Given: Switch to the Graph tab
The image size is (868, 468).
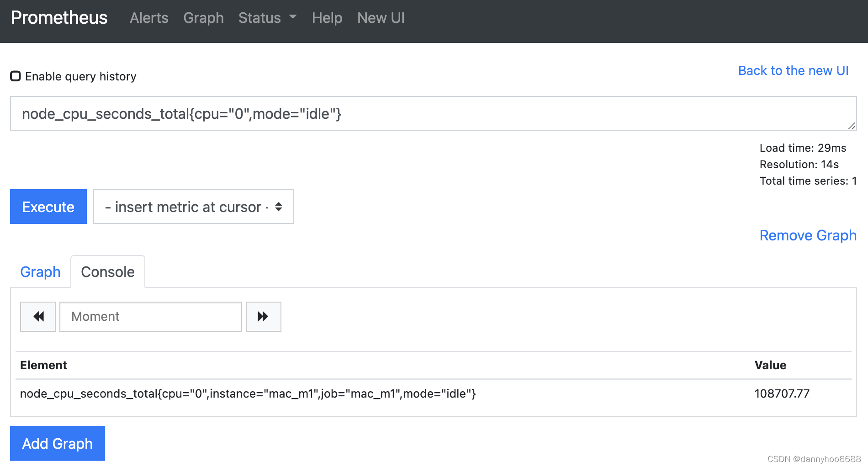Looking at the screenshot, I should [41, 271].
